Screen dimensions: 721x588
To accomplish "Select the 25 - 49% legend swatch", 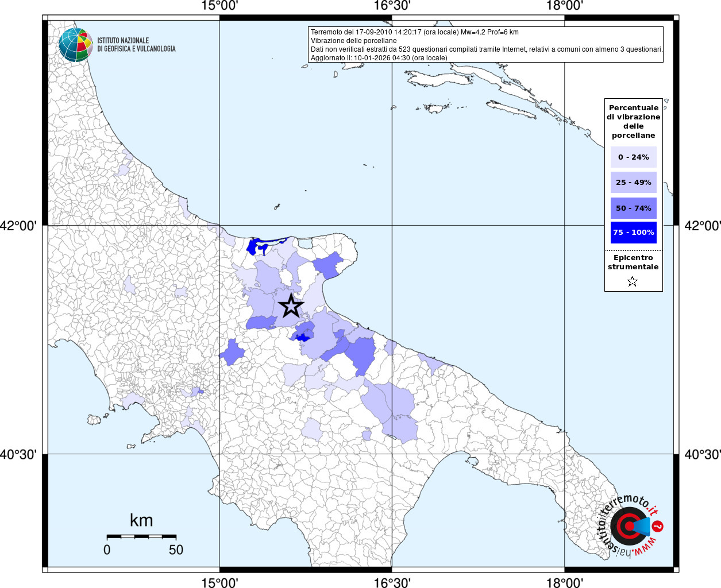I will tap(634, 182).
